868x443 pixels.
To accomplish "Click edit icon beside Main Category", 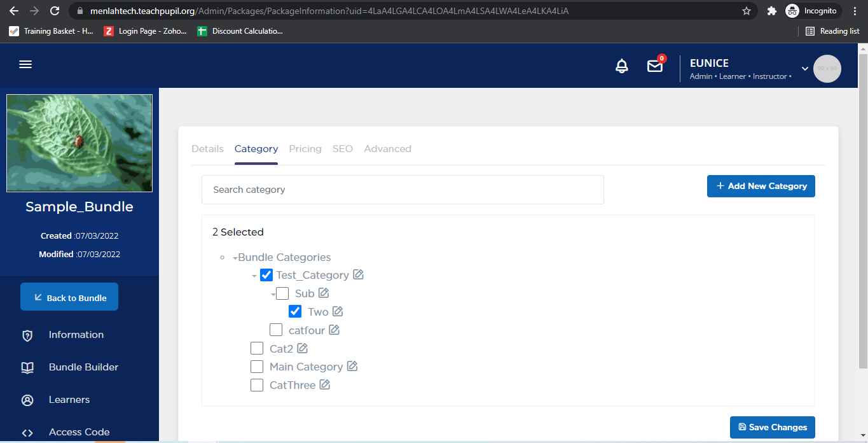I will 352,367.
